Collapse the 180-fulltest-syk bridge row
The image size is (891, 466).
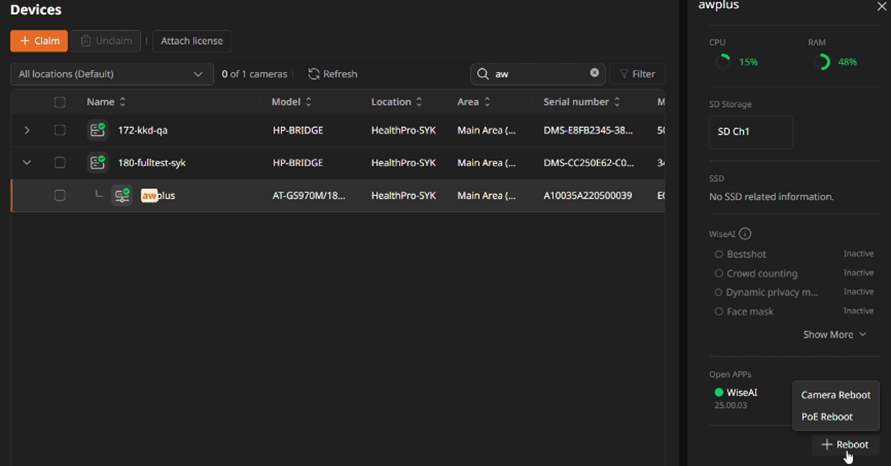pos(27,162)
